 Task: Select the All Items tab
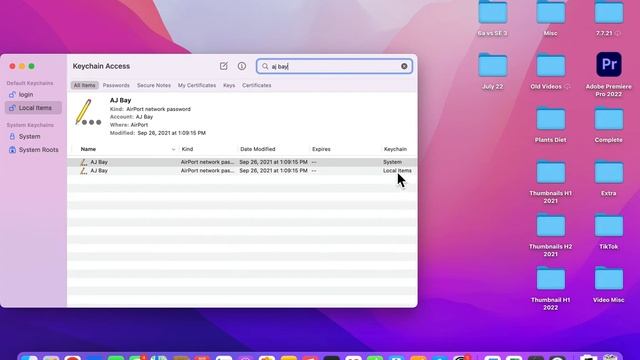pos(84,85)
